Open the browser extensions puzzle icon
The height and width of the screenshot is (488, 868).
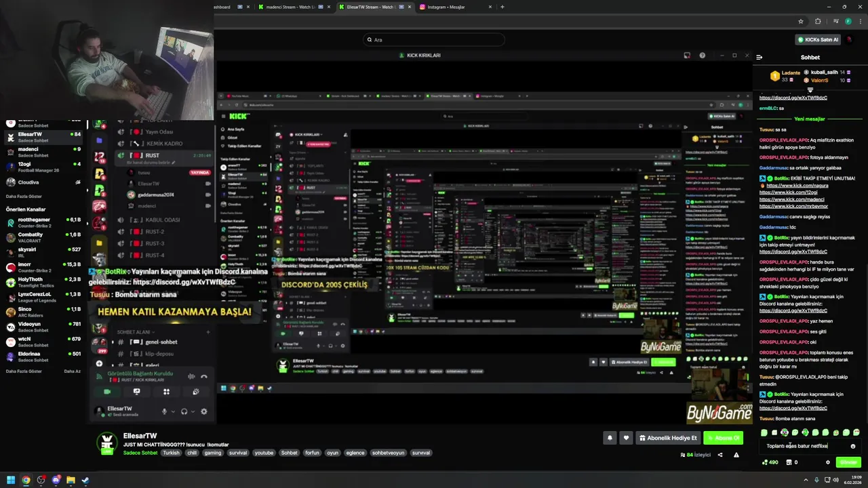818,22
